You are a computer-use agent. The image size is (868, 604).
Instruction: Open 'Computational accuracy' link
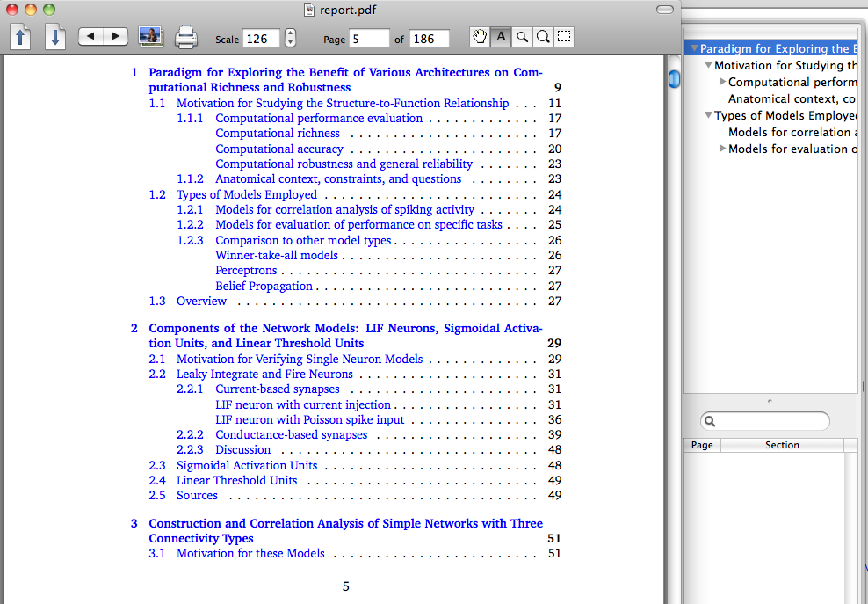click(279, 149)
